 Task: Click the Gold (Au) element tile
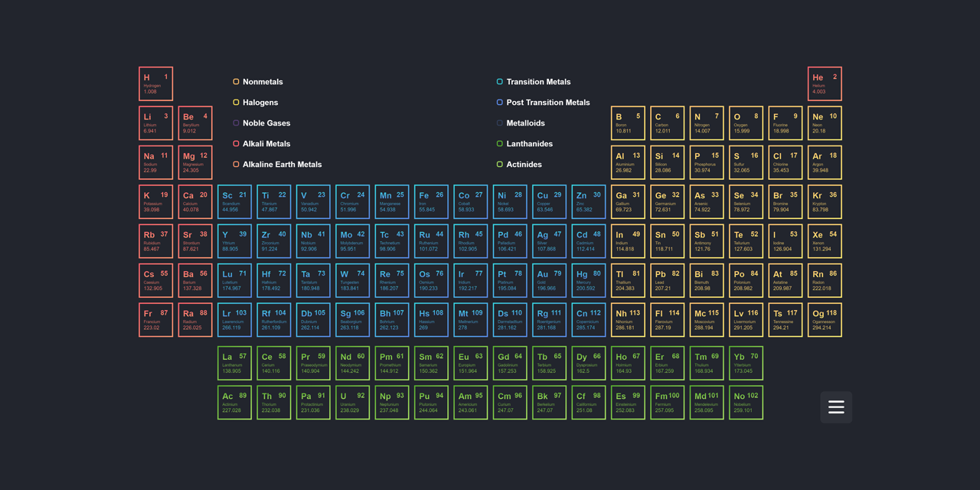(549, 281)
